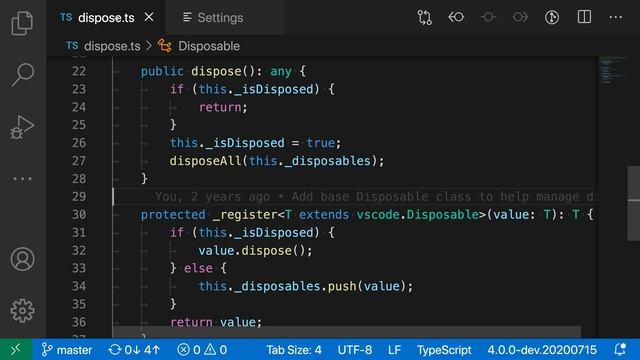This screenshot has width=640, height=360.
Task: Click _disposables.push on line 34
Action: (x=296, y=286)
